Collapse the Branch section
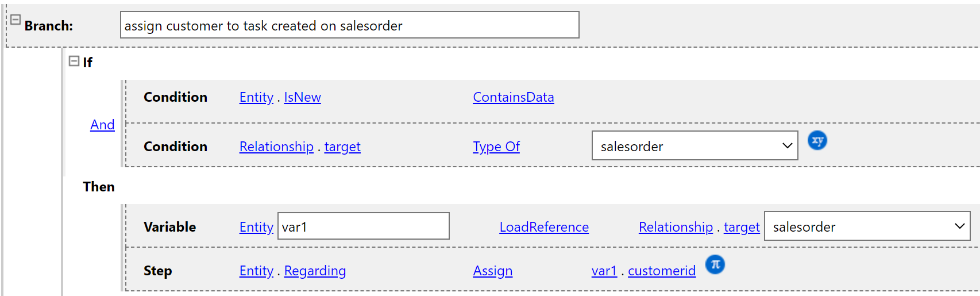The height and width of the screenshot is (296, 980). [16, 20]
